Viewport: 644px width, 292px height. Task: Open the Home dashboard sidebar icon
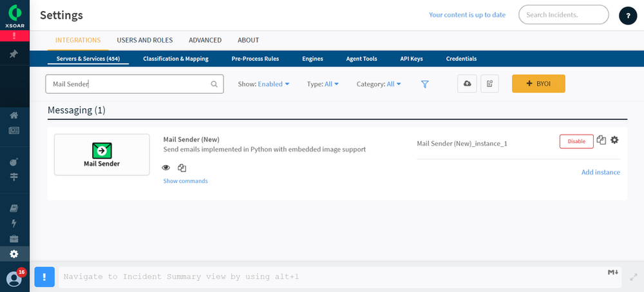[14, 115]
